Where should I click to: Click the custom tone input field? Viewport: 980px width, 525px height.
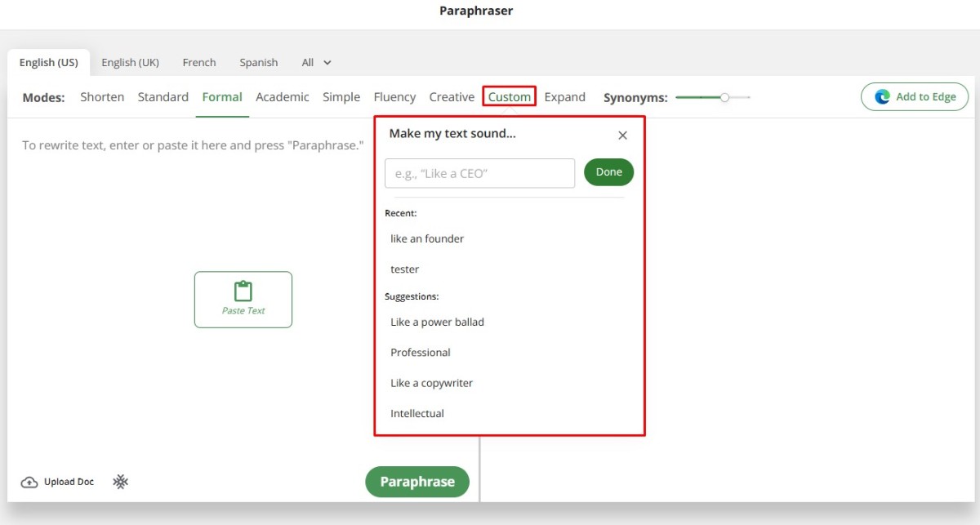point(479,173)
